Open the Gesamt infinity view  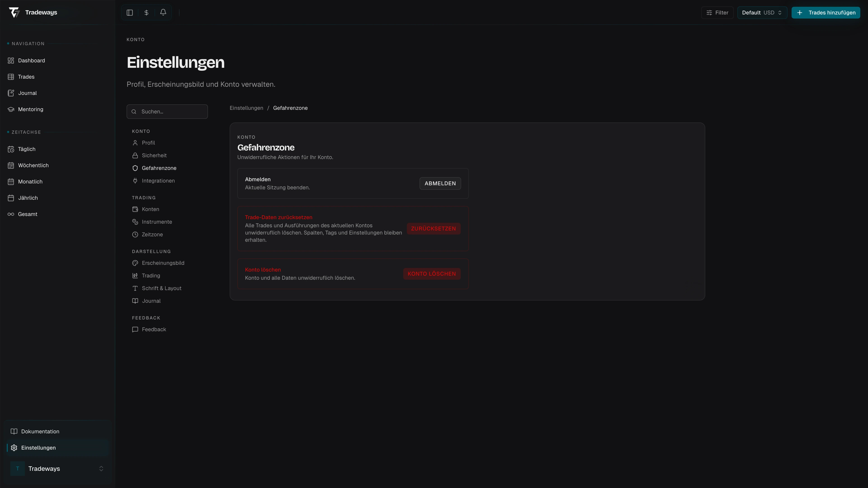(27, 214)
